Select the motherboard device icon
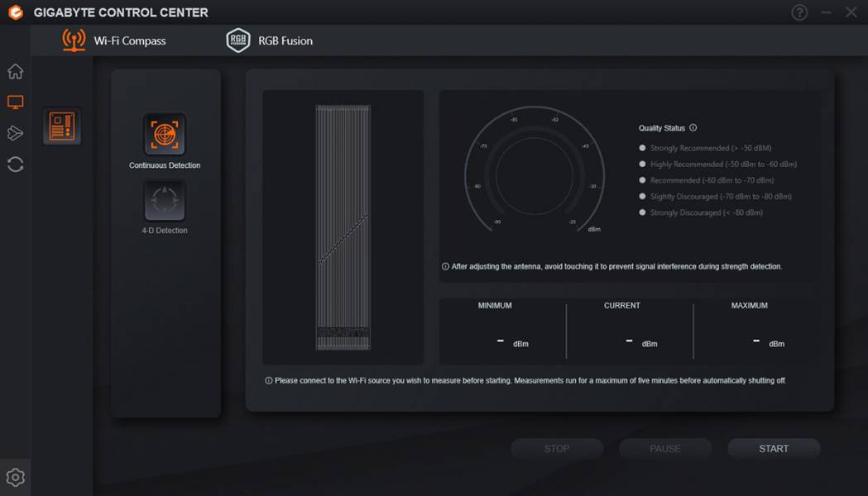Image resolution: width=868 pixels, height=496 pixels. coord(62,126)
